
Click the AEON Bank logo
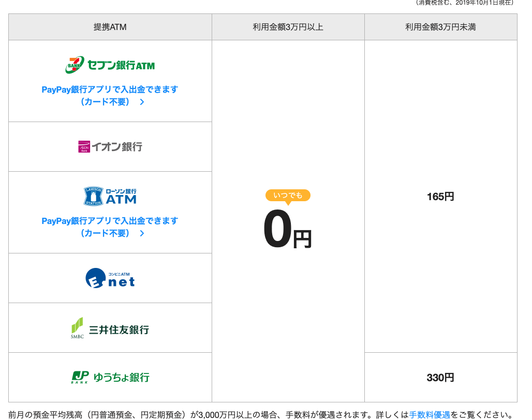[x=110, y=146]
